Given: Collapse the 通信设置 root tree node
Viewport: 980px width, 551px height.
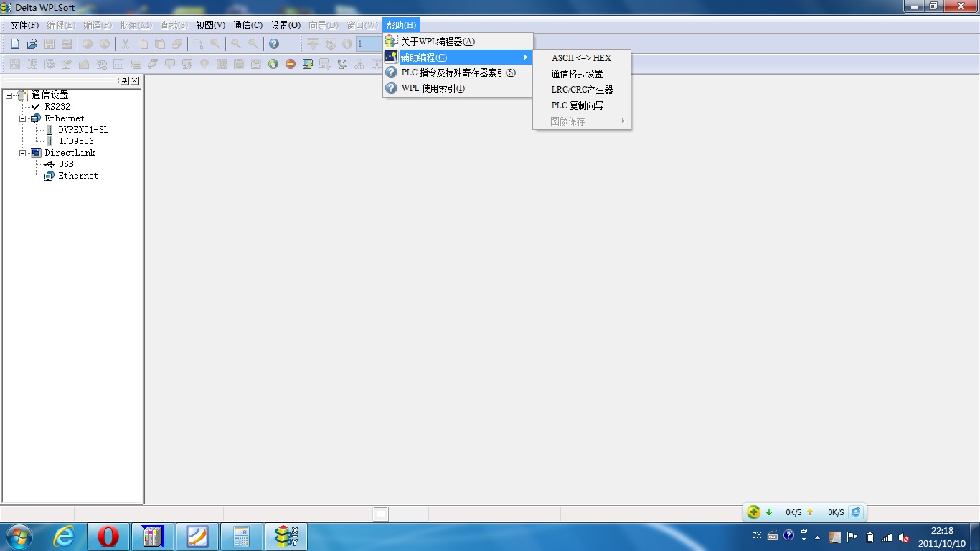Looking at the screenshot, I should click(x=9, y=95).
